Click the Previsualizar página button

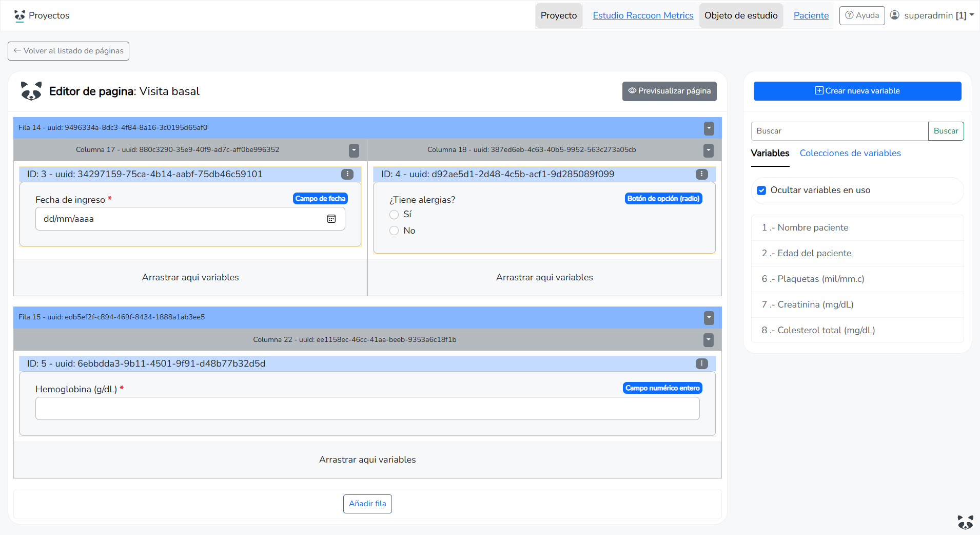pyautogui.click(x=669, y=91)
